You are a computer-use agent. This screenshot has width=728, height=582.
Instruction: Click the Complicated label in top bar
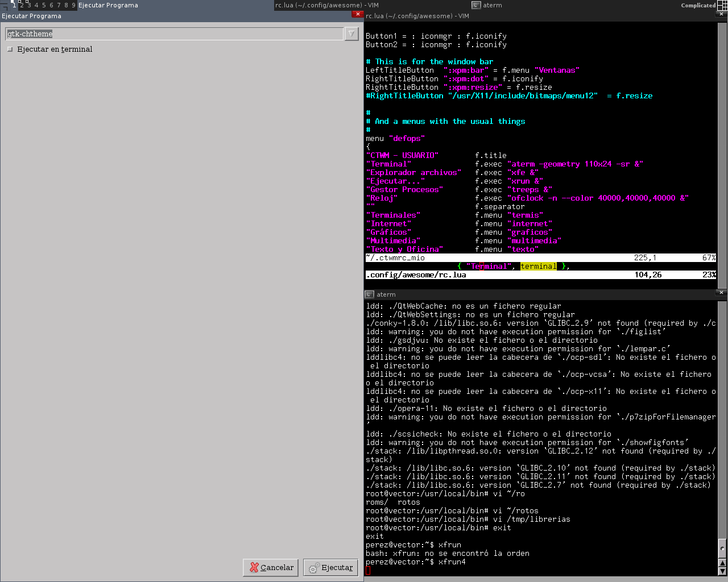pos(698,5)
